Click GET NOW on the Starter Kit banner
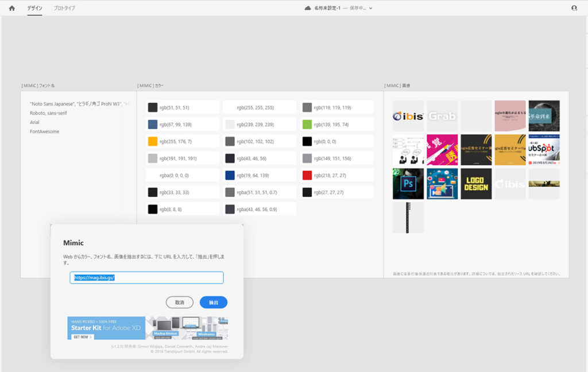Screen dimensions: 588x372 pyautogui.click(x=83, y=337)
